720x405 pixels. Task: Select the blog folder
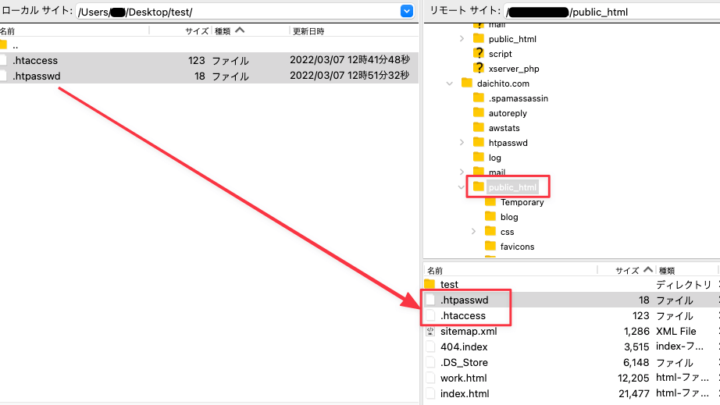[509, 217]
